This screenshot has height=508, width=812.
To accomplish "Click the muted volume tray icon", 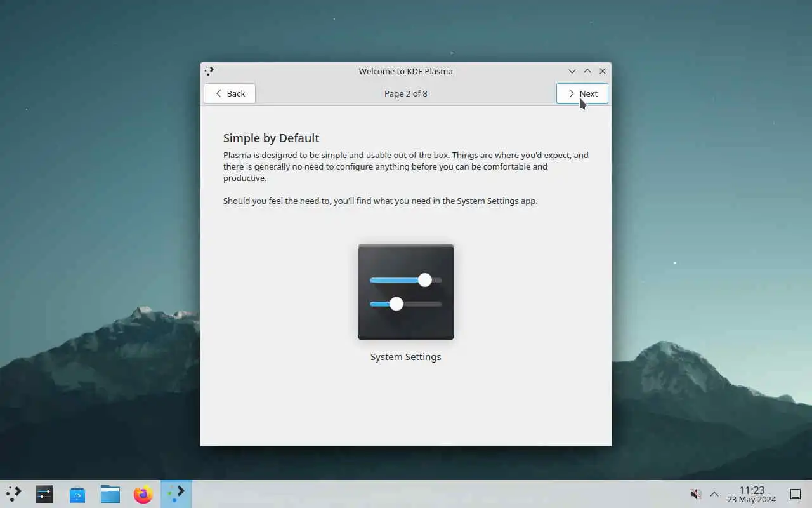I will [x=696, y=494].
